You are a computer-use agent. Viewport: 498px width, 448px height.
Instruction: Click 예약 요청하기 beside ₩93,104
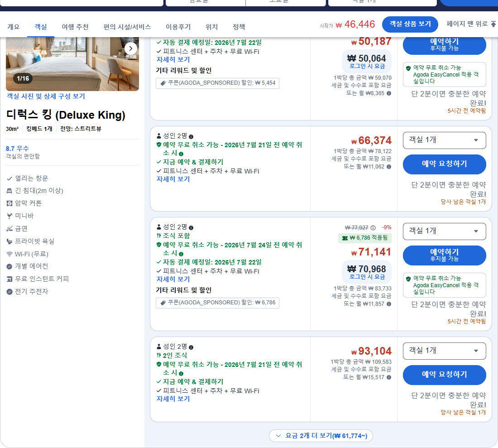click(444, 375)
